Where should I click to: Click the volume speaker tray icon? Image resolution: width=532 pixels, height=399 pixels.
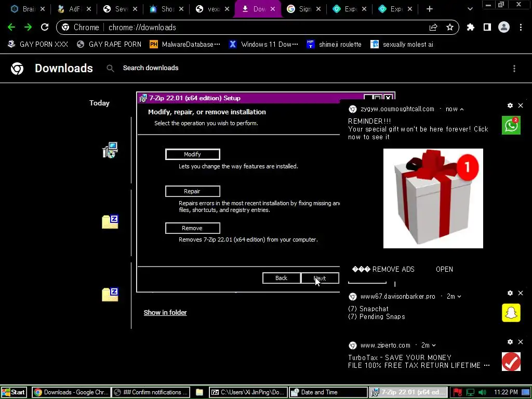point(482,393)
